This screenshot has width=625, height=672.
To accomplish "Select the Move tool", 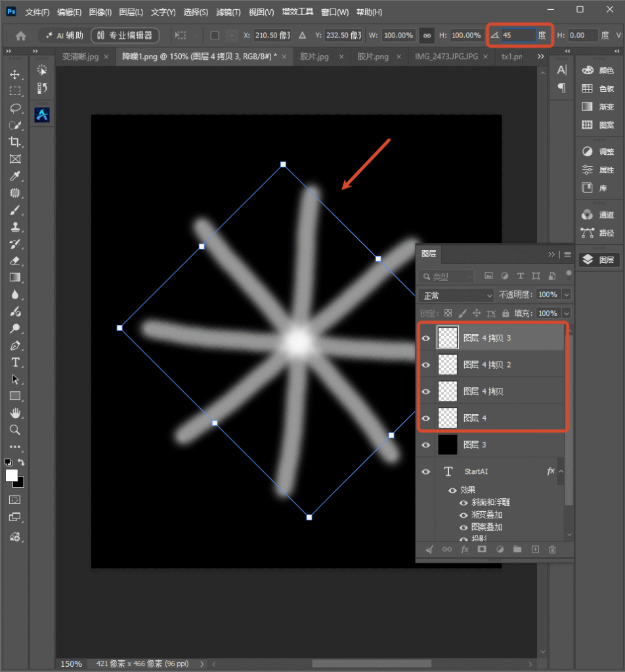I will pos(15,75).
